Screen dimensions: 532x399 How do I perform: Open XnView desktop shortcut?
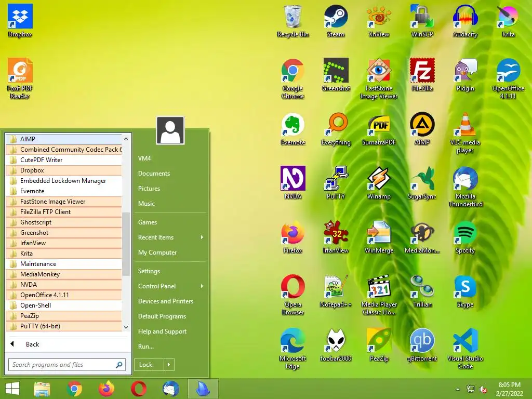(379, 21)
